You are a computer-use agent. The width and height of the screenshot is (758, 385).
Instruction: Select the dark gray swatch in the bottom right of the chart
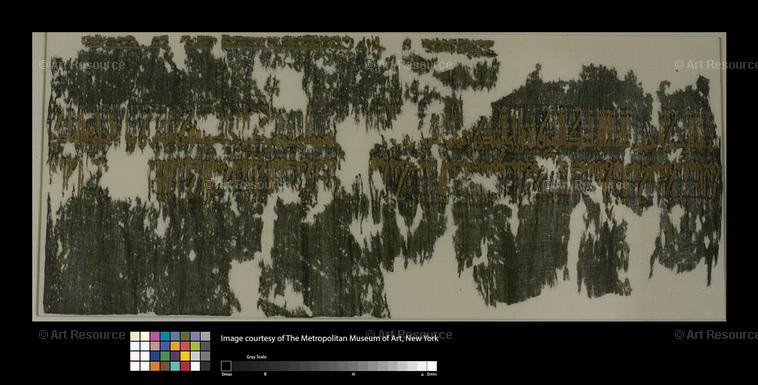click(x=205, y=366)
